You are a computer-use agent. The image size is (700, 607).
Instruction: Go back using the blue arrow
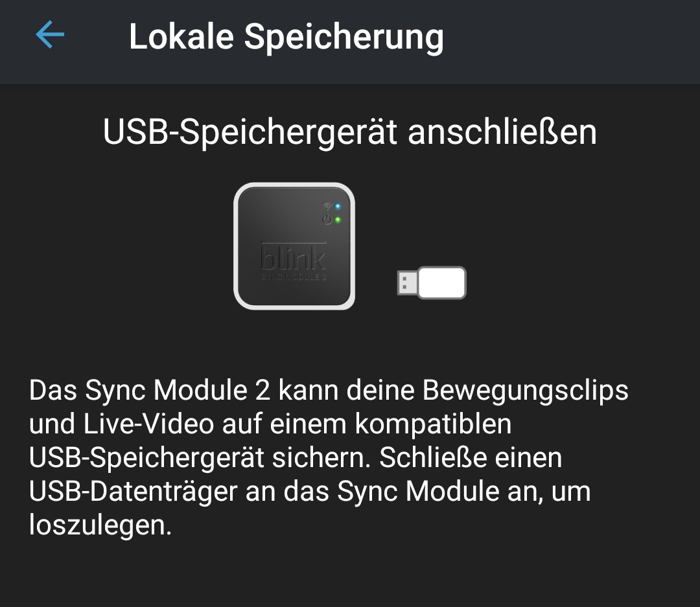(50, 34)
